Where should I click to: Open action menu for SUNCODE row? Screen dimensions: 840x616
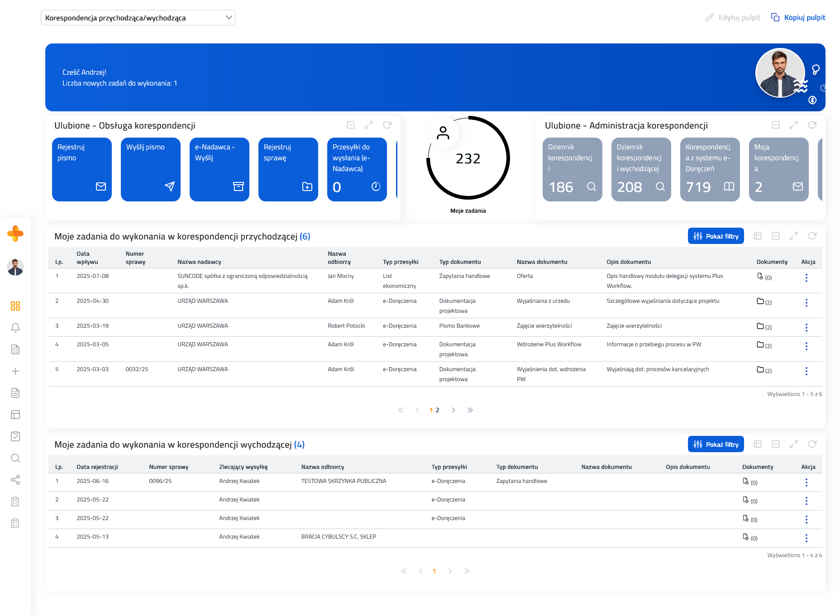coord(807,278)
